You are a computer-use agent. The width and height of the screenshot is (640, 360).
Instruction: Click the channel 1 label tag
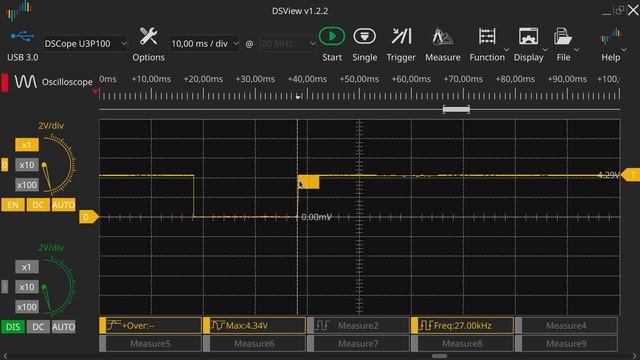tap(4, 287)
